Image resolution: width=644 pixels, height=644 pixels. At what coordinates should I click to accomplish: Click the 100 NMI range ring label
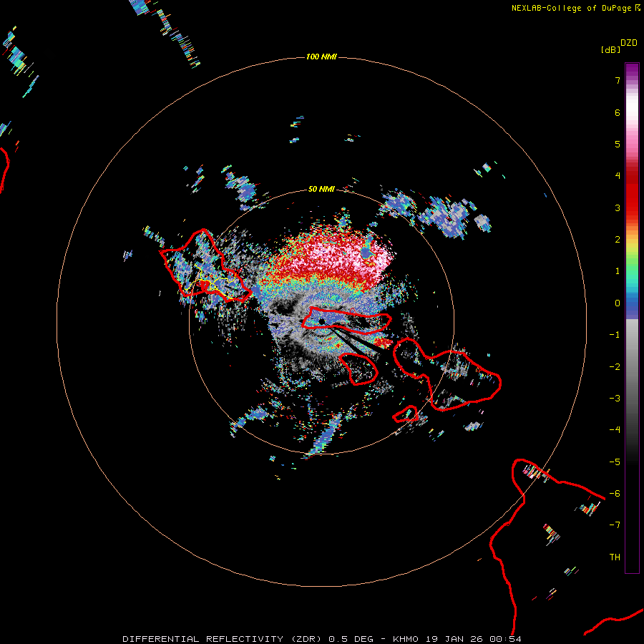pyautogui.click(x=321, y=57)
